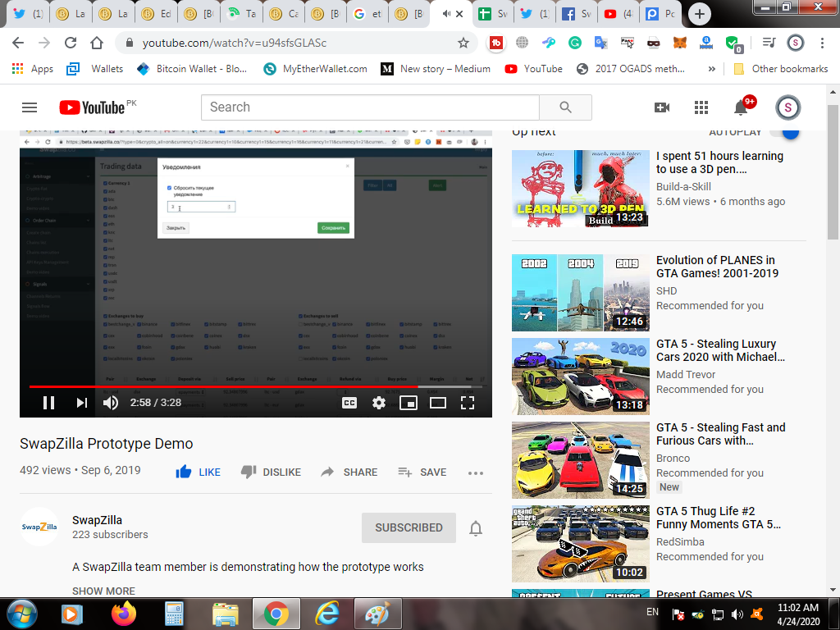This screenshot has height=630, width=840.
Task: Go back in browser
Action: (18, 43)
